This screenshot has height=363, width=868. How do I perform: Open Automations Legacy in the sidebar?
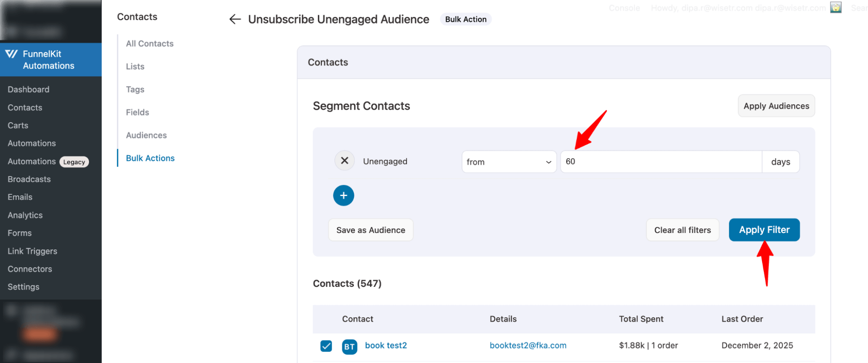tap(48, 161)
